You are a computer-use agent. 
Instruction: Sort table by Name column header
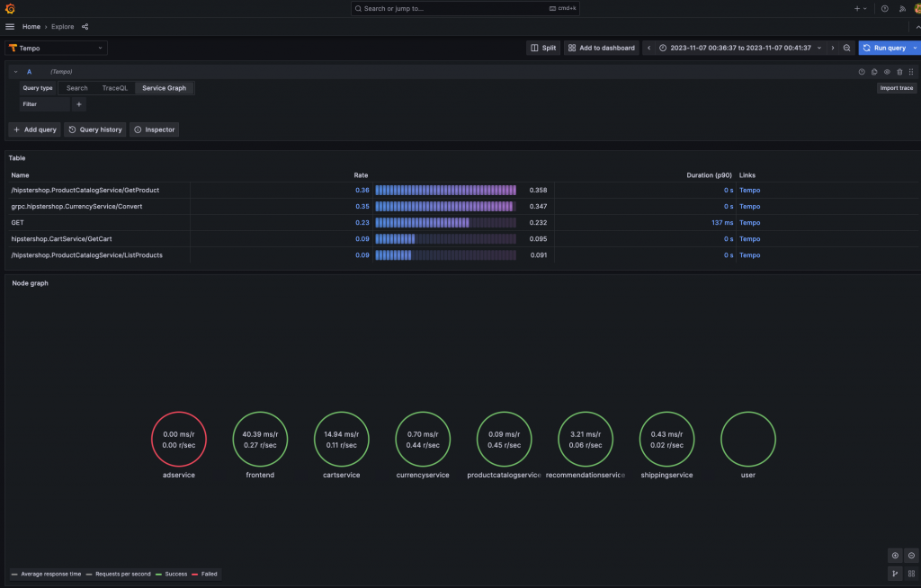pos(20,175)
